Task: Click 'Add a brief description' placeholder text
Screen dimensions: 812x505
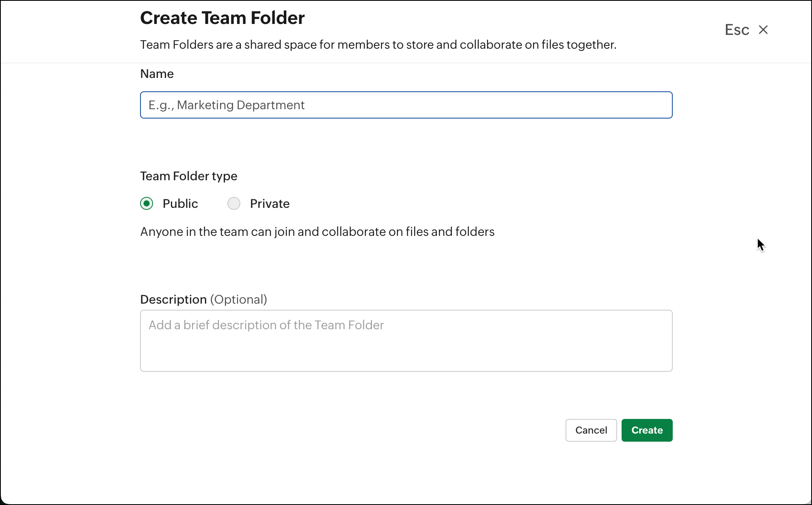Action: click(x=266, y=325)
